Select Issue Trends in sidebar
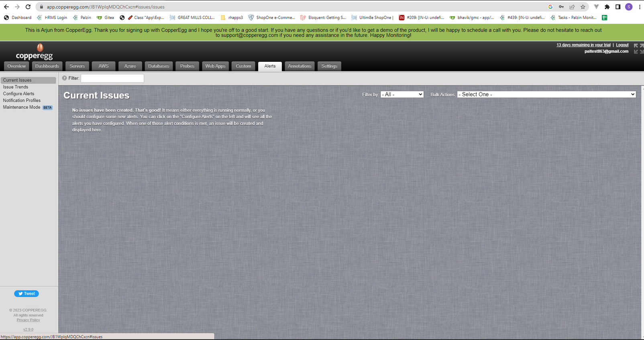 click(16, 87)
